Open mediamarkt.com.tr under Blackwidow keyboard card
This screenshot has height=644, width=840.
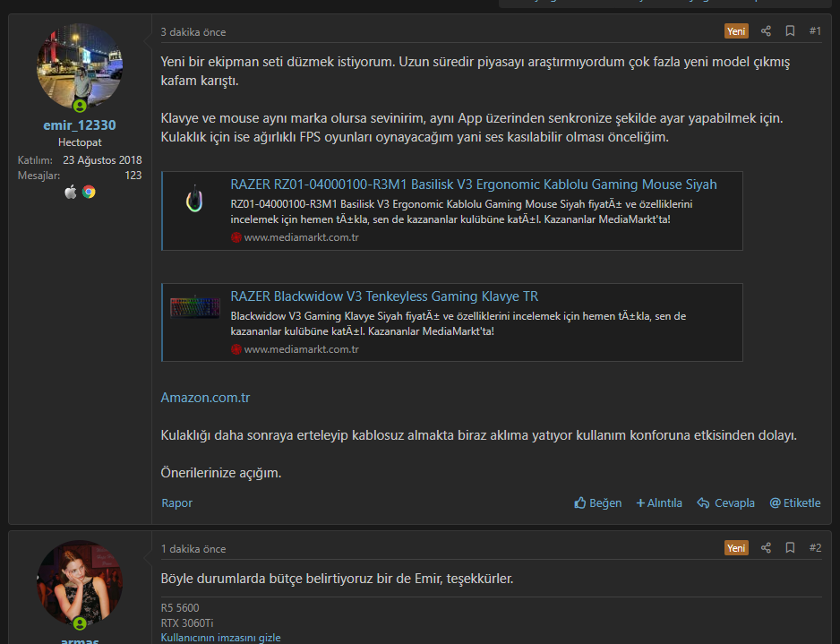(302, 349)
